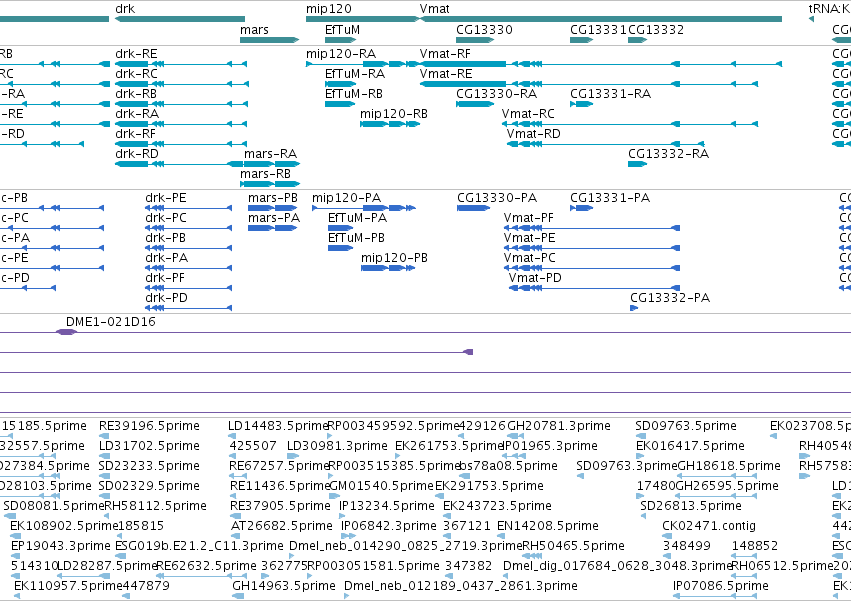Image resolution: width=851 pixels, height=601 pixels.
Task: Click the mip120 gene label in the top track
Action: (x=328, y=9)
